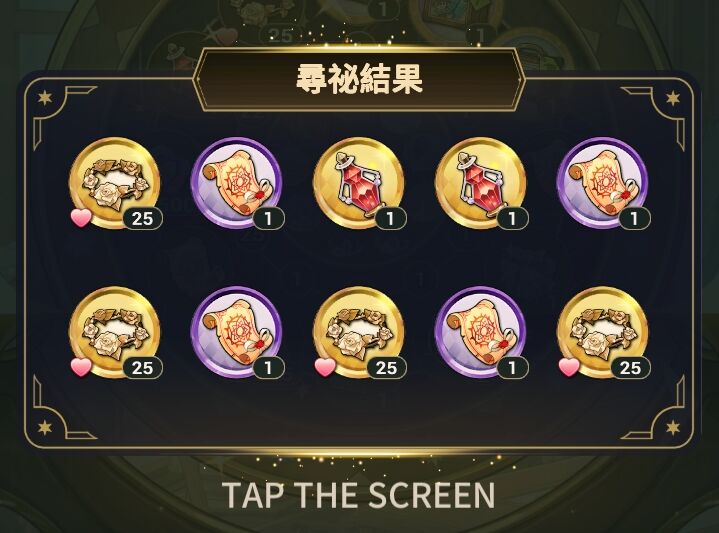The height and width of the screenshot is (533, 719).
Task: Tap the first scroll in the bottom row
Action: [237, 332]
